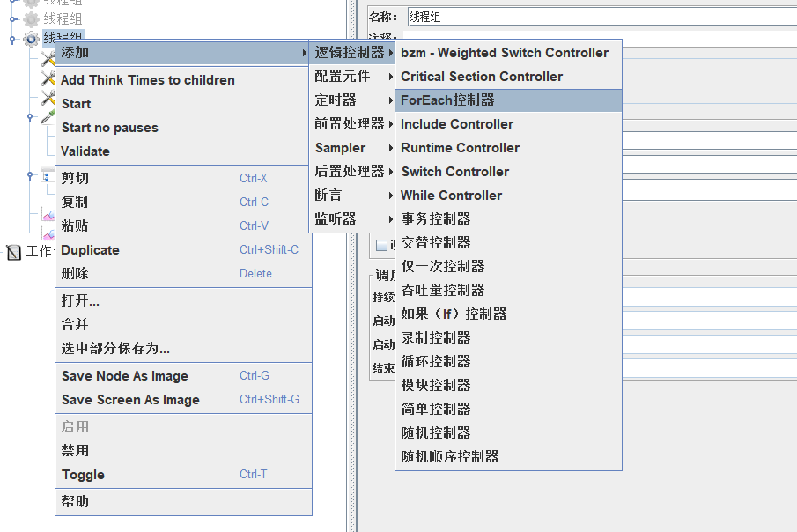Click the workbench clipboard icon in the tree
Viewport: 797px width, 532px height.
tap(13, 253)
